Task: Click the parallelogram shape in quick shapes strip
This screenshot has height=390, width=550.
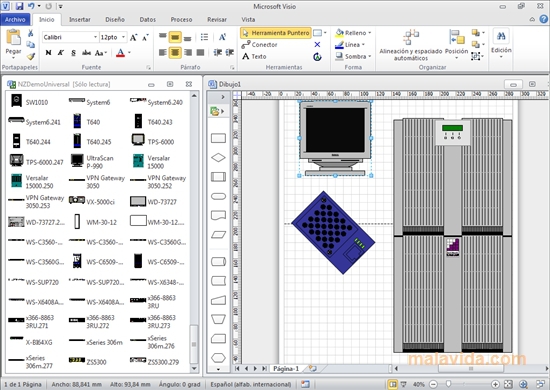Action: 218,235
